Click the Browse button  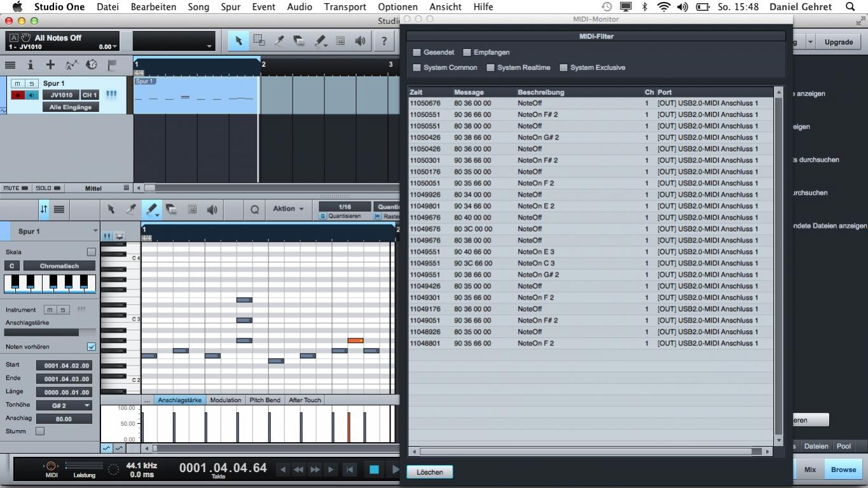pos(843,470)
